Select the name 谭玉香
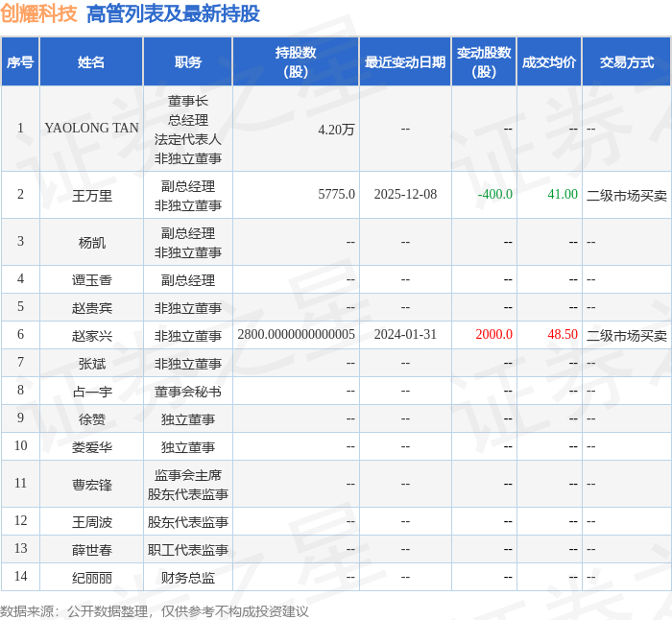The height and width of the screenshot is (620, 672). pyautogui.click(x=92, y=280)
